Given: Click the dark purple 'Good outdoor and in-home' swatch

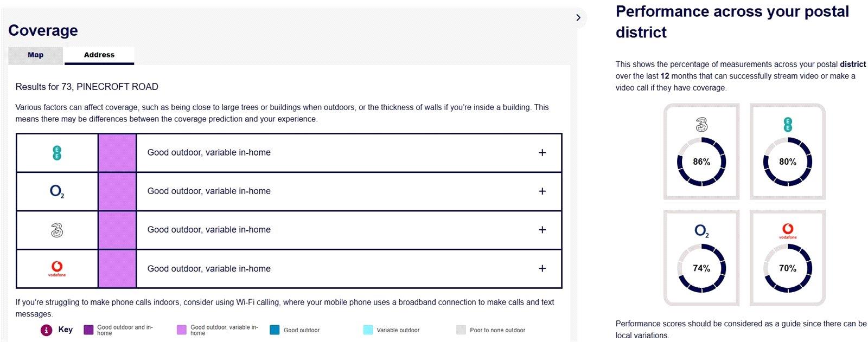Looking at the screenshot, I should (x=89, y=330).
